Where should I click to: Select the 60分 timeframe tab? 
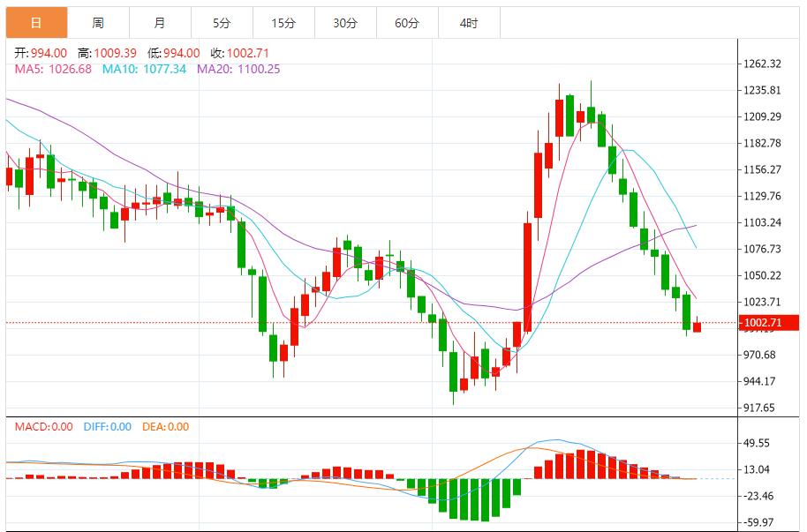click(407, 23)
